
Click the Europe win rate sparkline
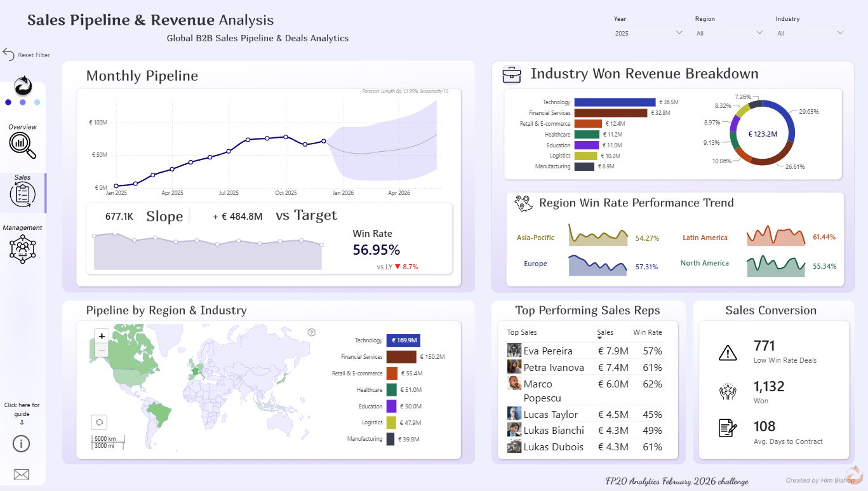(x=598, y=265)
